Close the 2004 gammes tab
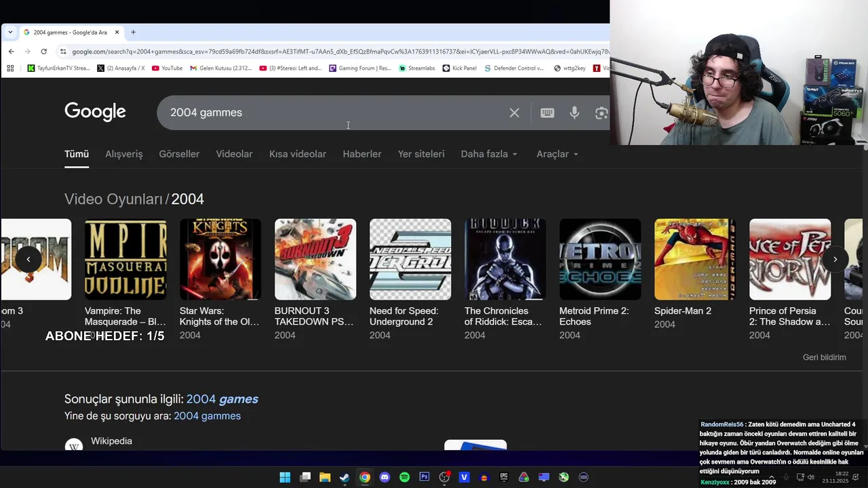Screen dimensions: 868x488 click(x=117, y=33)
